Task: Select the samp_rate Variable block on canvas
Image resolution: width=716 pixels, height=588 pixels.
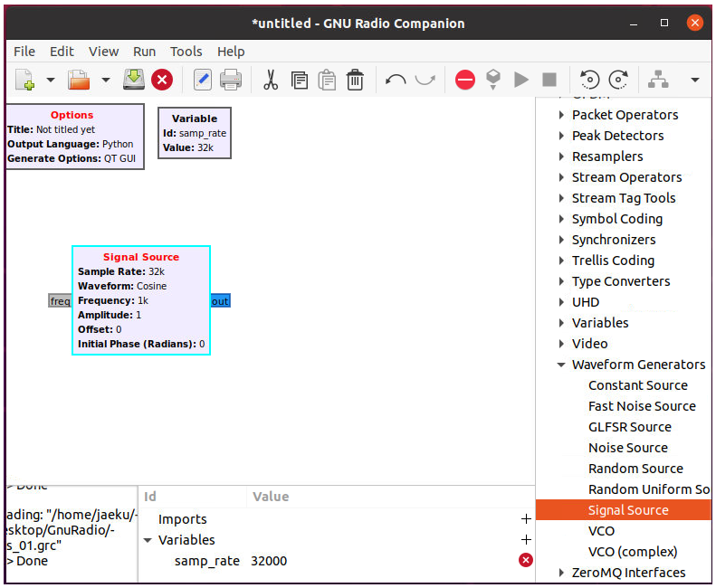Action: [195, 133]
